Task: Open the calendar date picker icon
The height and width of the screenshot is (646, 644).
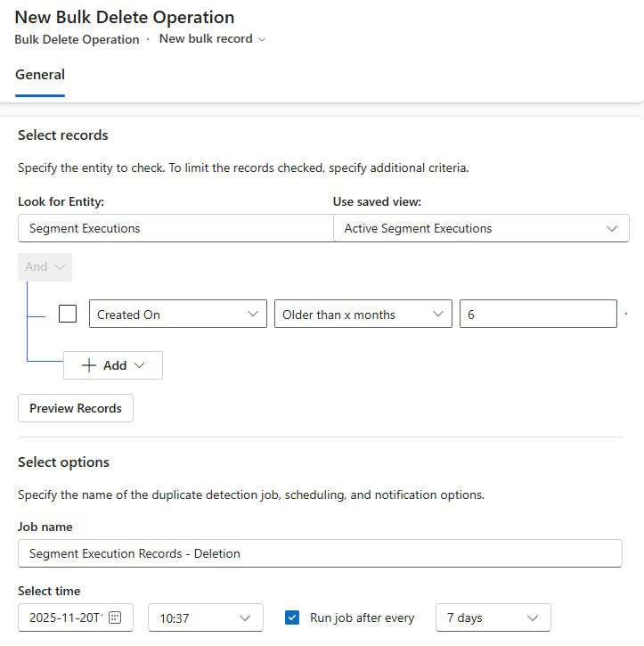Action: coord(114,617)
